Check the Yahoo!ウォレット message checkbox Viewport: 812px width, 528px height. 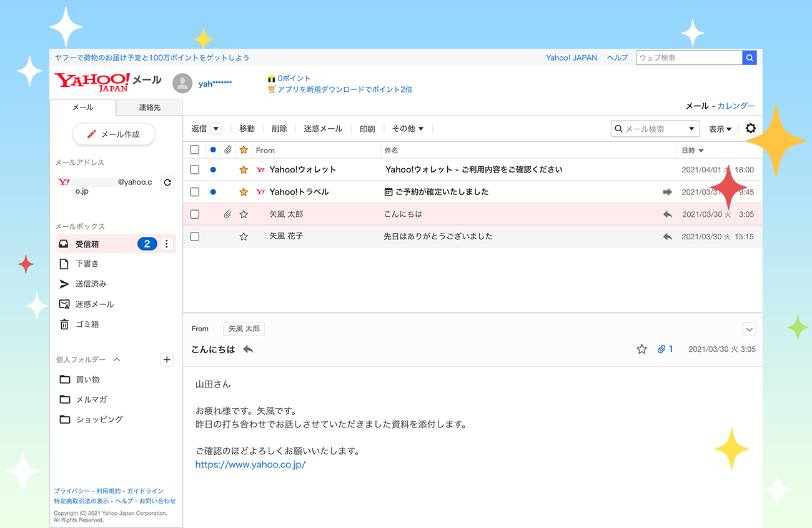point(195,169)
